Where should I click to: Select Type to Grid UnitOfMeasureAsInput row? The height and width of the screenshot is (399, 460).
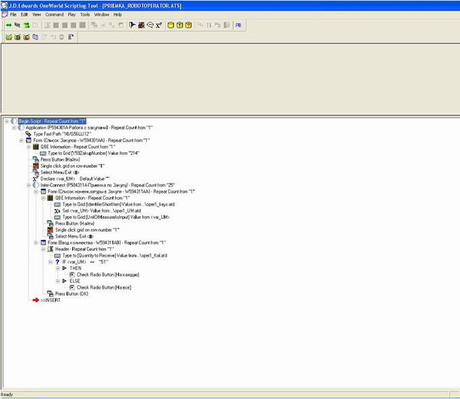[116, 217]
